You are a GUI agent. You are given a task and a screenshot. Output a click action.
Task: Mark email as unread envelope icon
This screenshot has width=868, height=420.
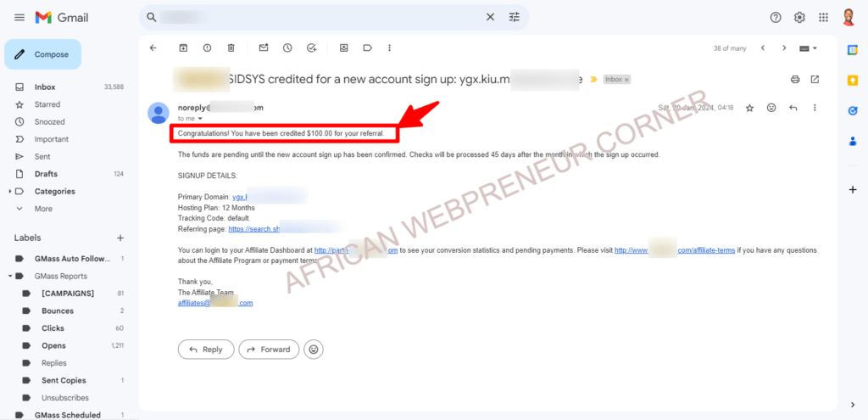(x=264, y=48)
